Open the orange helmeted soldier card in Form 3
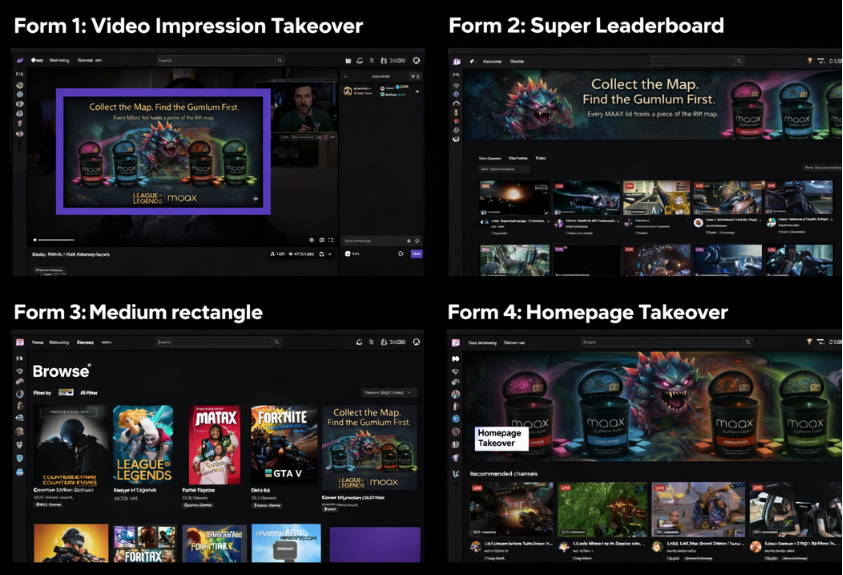 coord(71,544)
